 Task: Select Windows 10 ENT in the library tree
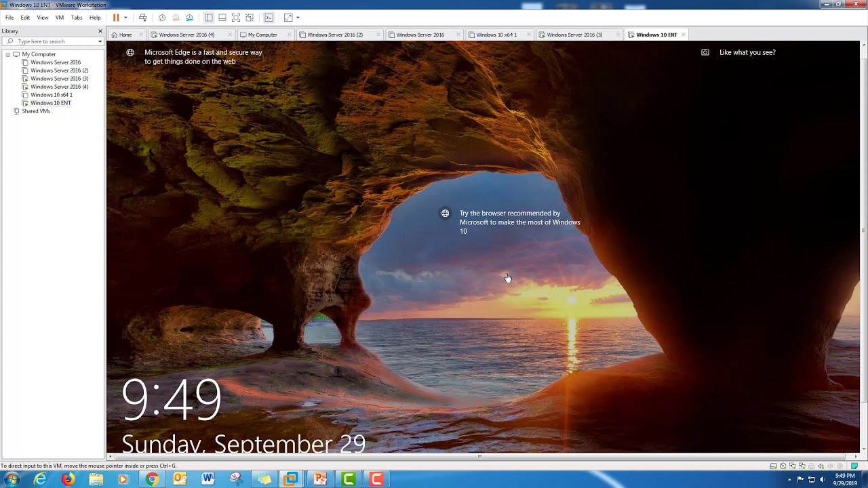click(x=51, y=103)
